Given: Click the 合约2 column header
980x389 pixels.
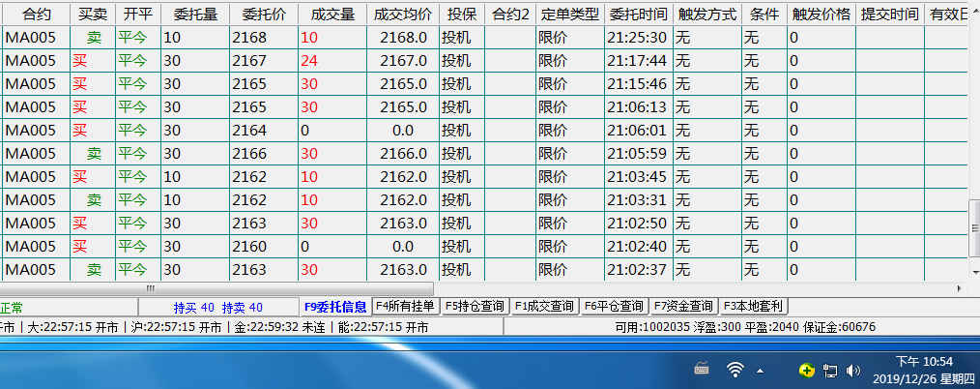Looking at the screenshot, I should click(510, 14).
